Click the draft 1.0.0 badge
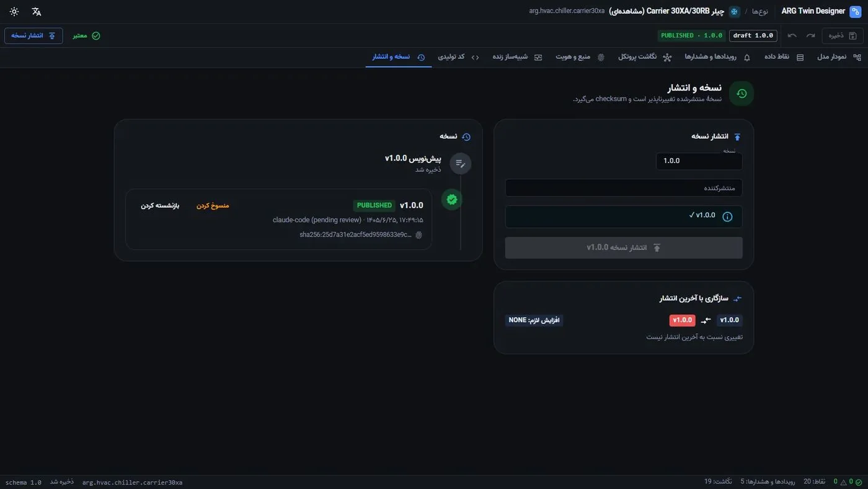This screenshot has height=489, width=868. point(753,36)
